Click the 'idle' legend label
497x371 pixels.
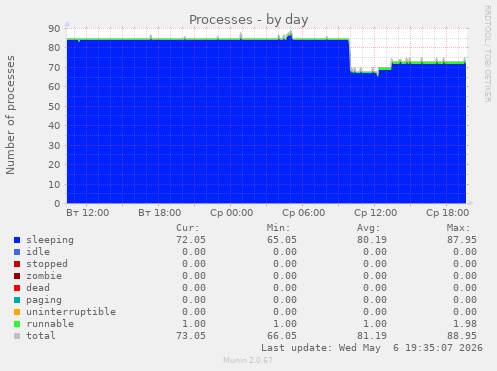point(38,252)
